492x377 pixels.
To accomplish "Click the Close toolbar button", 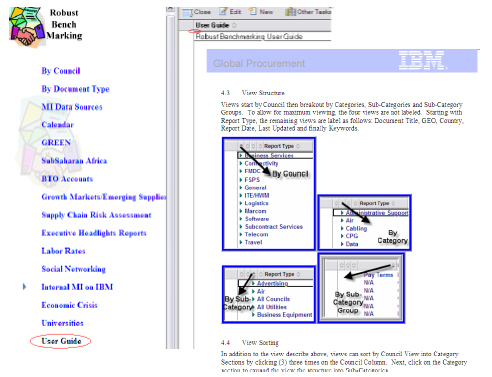I will click(196, 12).
